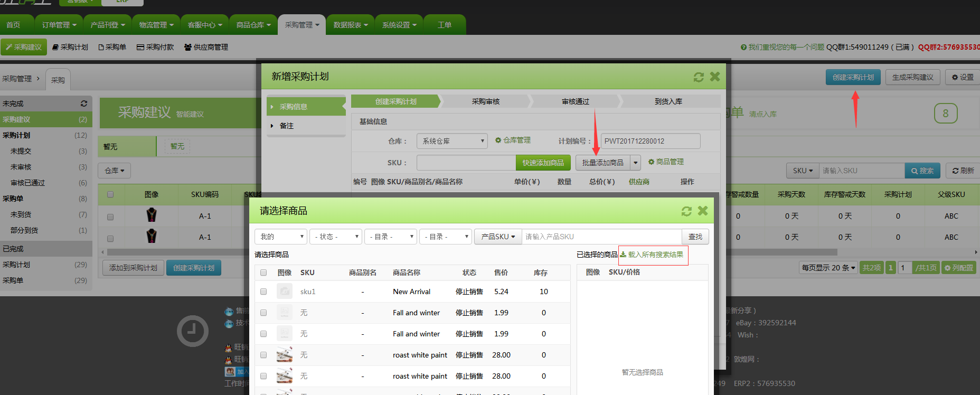Click the 查找 search button
This screenshot has width=980, height=395.
click(x=695, y=237)
